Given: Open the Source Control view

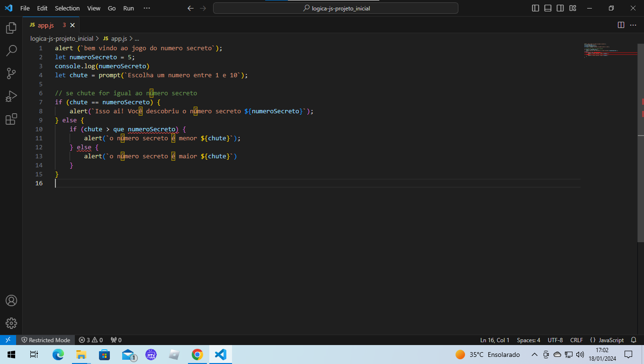Looking at the screenshot, I should click(11, 73).
